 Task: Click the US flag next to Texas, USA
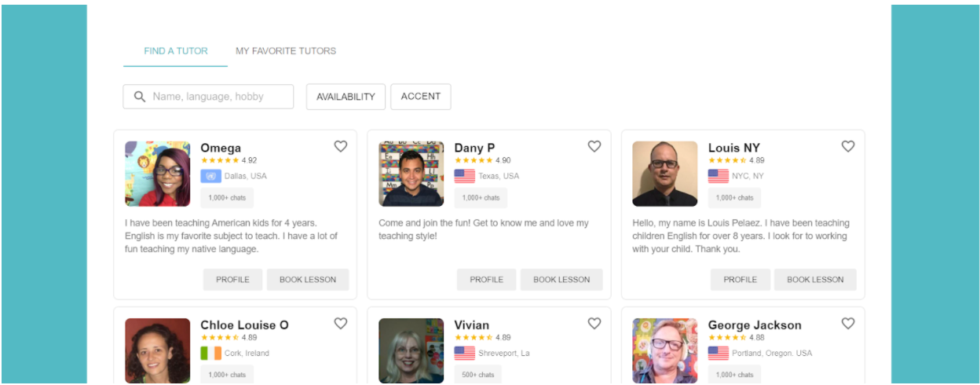[x=464, y=176]
